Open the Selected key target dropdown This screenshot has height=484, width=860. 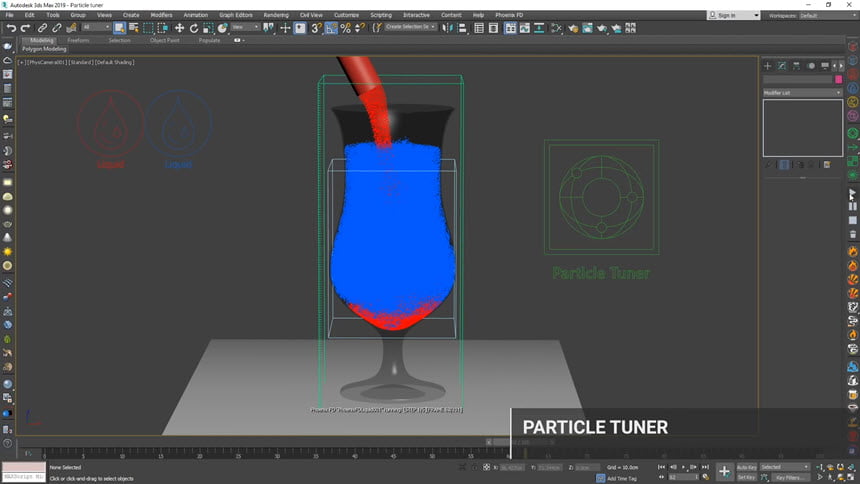pos(784,467)
